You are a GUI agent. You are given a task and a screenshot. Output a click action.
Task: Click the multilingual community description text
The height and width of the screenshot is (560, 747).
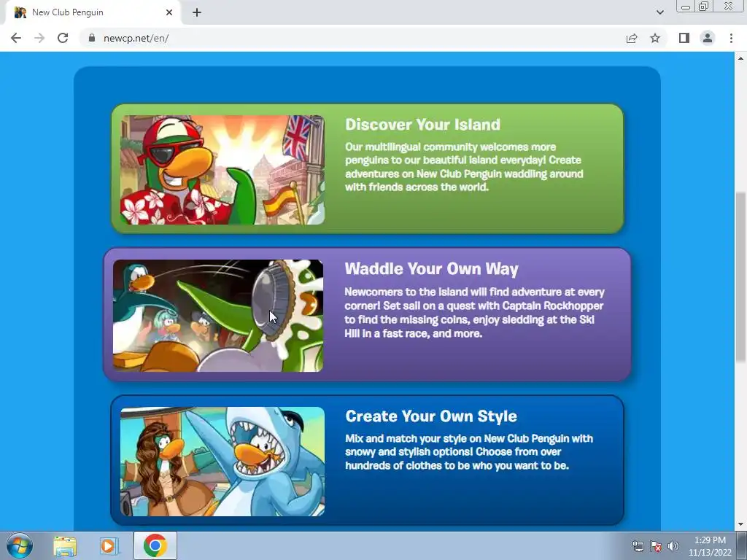coord(464,167)
